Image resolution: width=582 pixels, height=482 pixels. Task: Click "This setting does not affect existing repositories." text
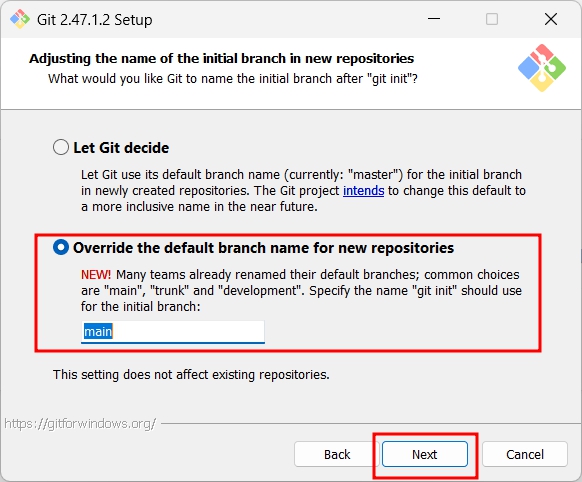pos(191,375)
